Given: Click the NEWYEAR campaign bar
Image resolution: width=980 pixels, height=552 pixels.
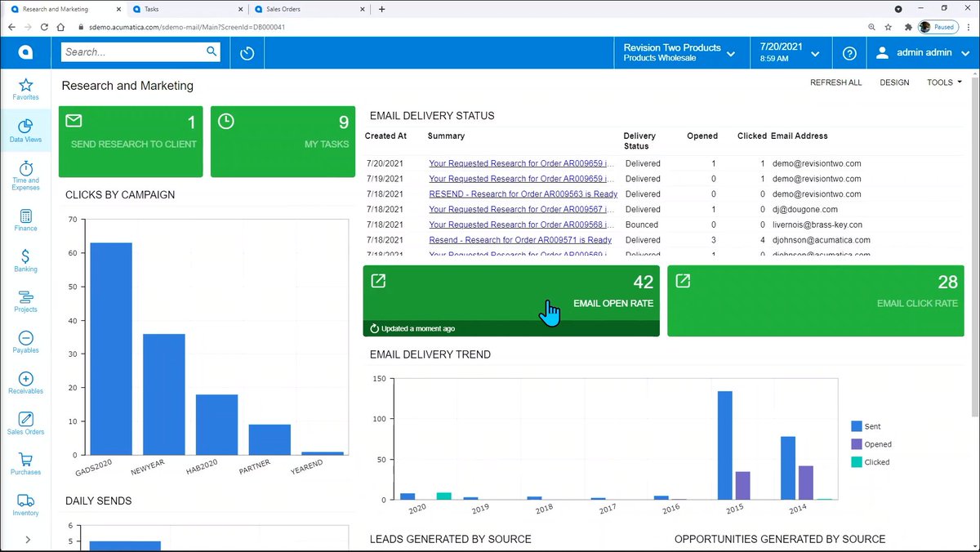Looking at the screenshot, I should pyautogui.click(x=164, y=394).
